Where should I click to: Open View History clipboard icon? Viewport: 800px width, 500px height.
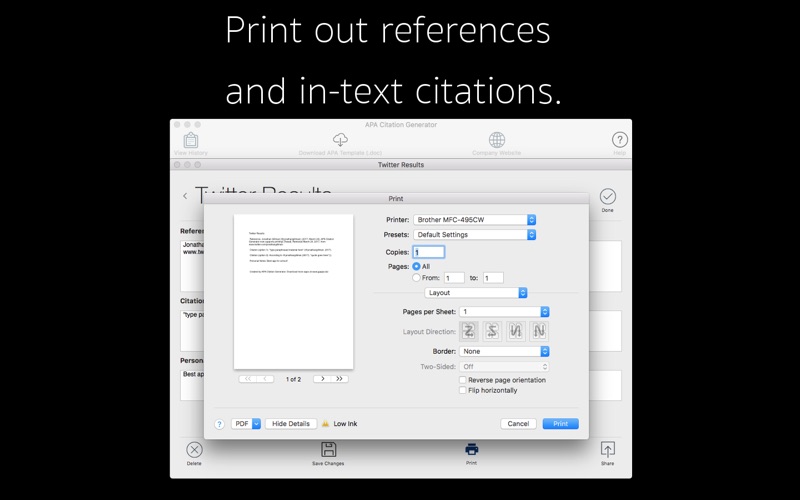(x=191, y=140)
